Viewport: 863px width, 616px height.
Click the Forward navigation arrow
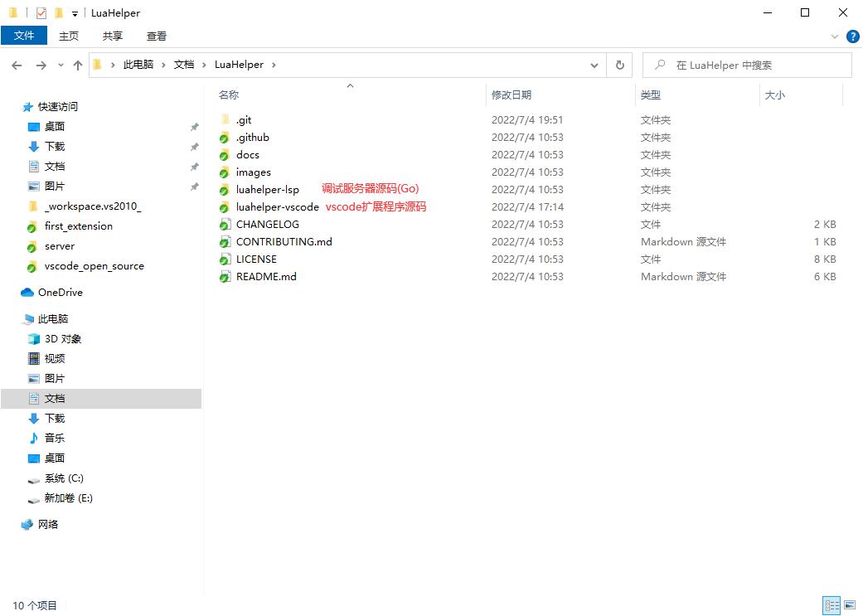[x=41, y=65]
